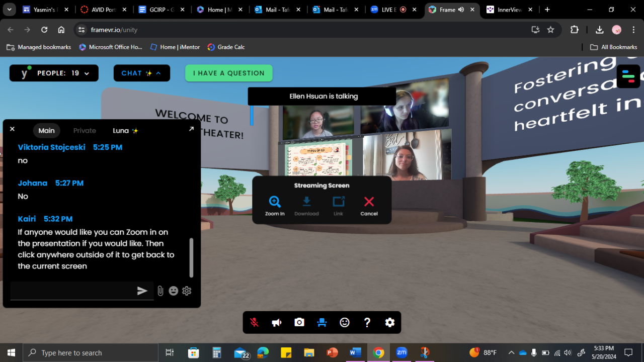Open the Windows notification center
Image resolution: width=644 pixels, height=362 pixels.
[x=628, y=352]
